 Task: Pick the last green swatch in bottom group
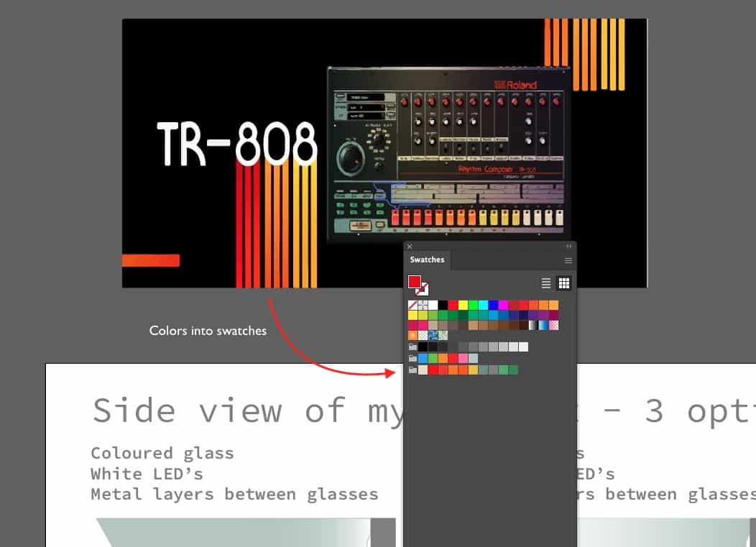click(514, 370)
